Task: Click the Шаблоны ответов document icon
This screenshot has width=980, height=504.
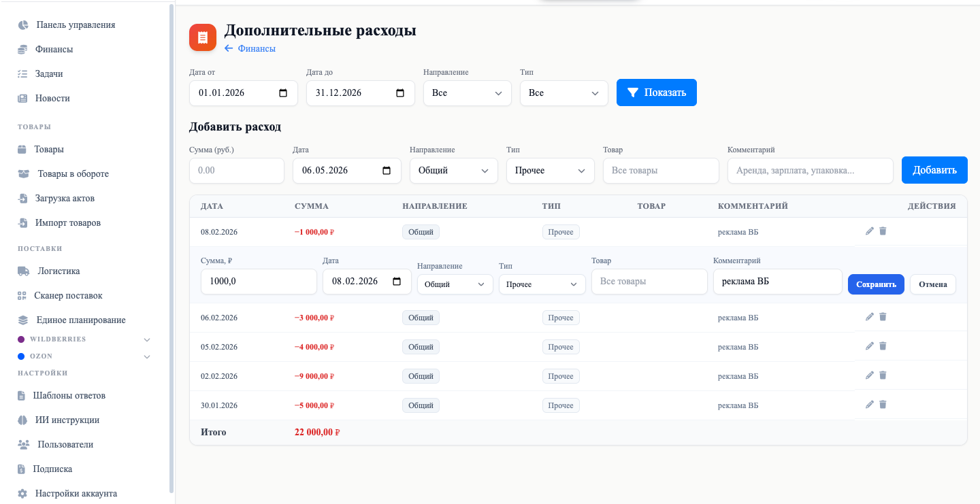Action: [21, 396]
